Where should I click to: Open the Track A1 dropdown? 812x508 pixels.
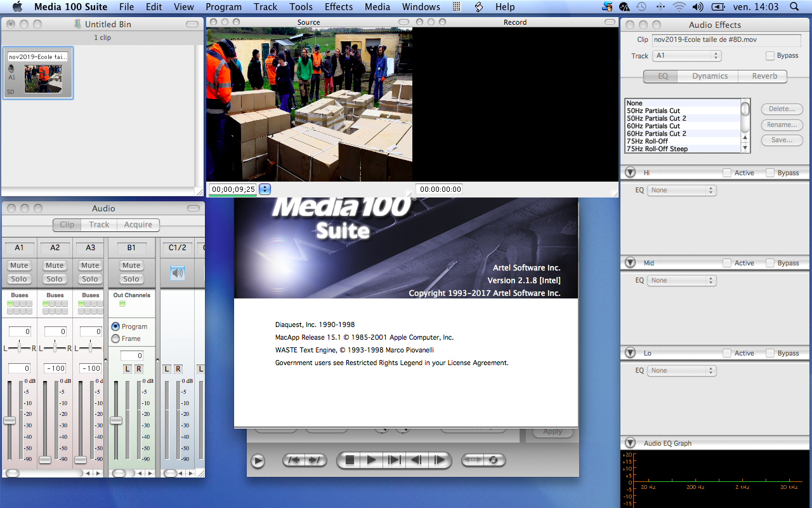(688, 56)
